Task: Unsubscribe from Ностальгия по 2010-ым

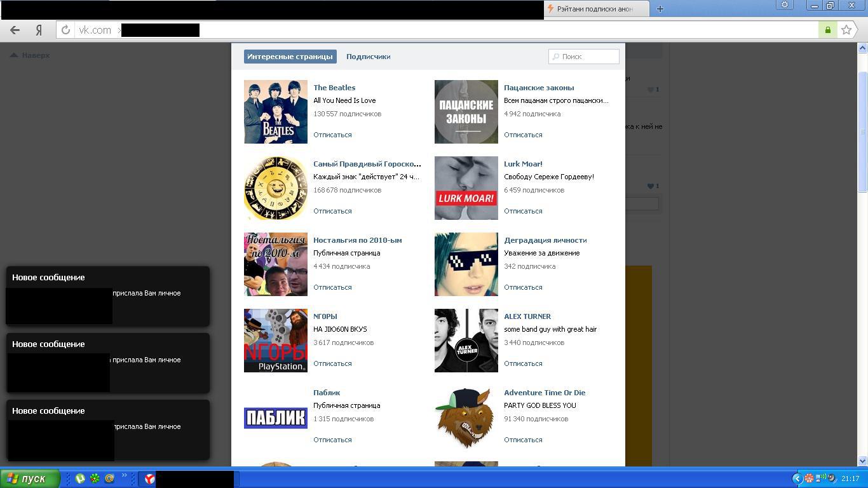Action: pyautogui.click(x=332, y=287)
